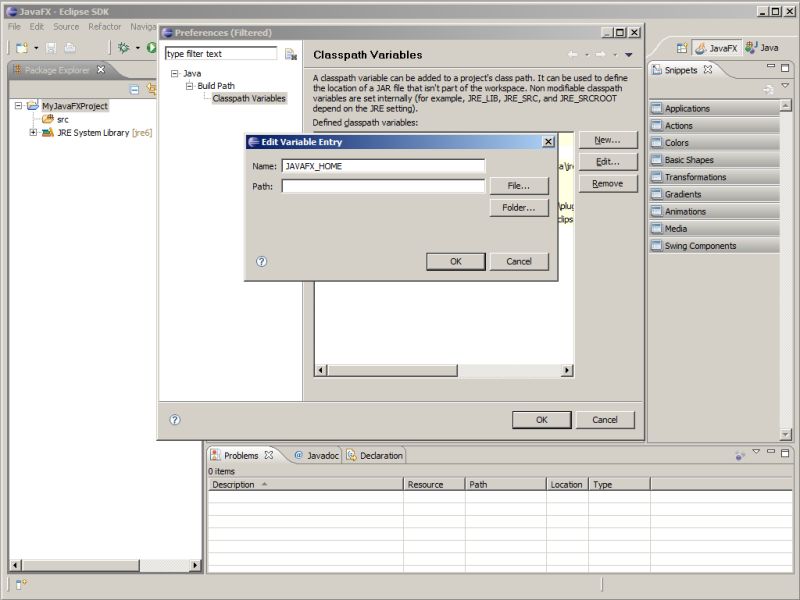Close the Edit Variable Entry dialog
The image size is (800, 600).
pyautogui.click(x=548, y=142)
